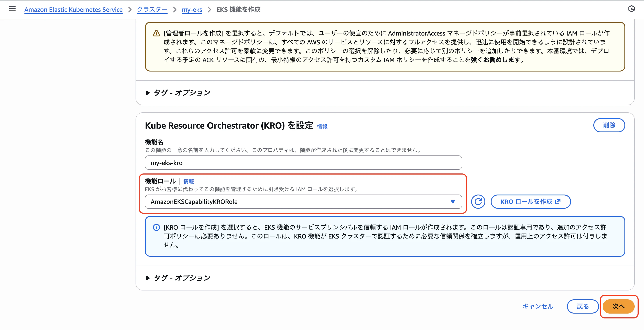Open the navigation sidebar menu
The width and height of the screenshot is (644, 330).
pos(12,9)
